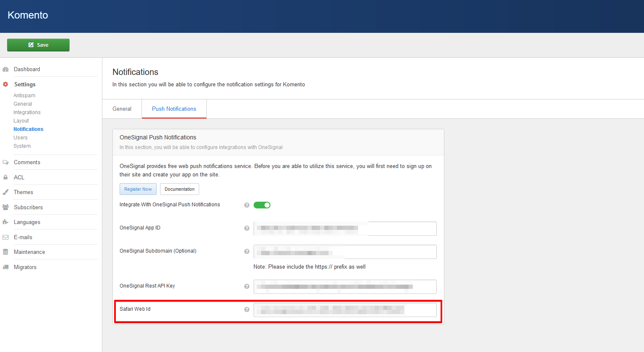The height and width of the screenshot is (352, 644).
Task: Click the Register Now button
Action: click(x=138, y=189)
